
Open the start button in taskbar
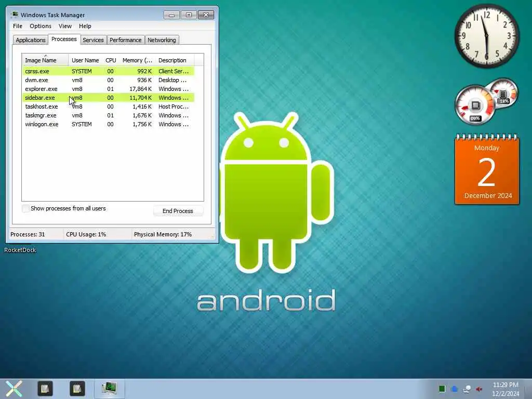coord(14,389)
